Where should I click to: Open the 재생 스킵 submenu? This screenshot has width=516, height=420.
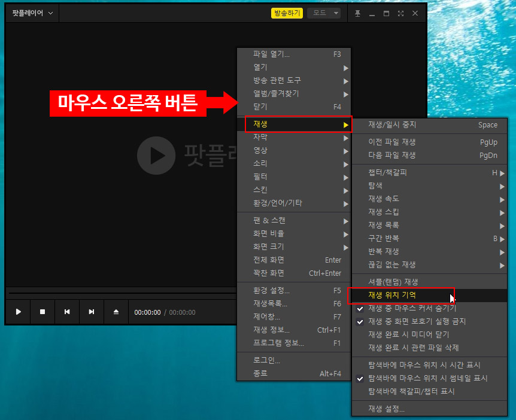click(429, 212)
